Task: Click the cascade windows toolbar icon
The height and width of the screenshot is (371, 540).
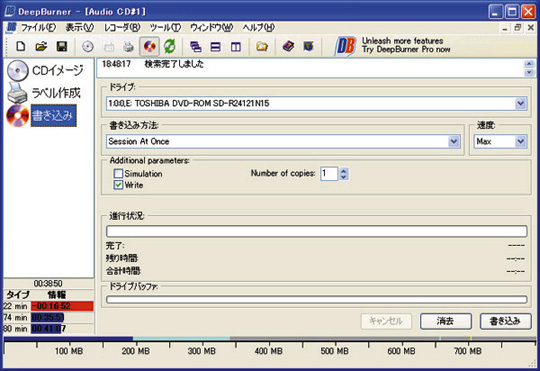Action: pyautogui.click(x=196, y=47)
